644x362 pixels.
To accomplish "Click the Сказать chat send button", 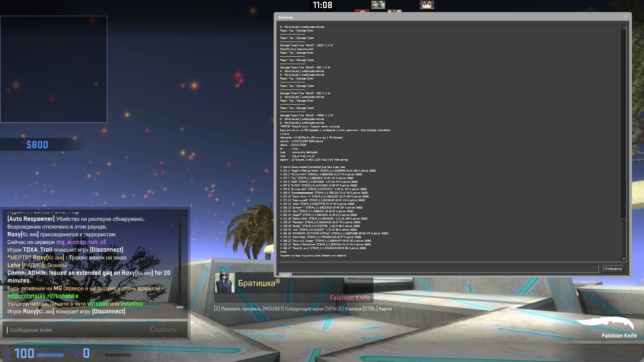I will coord(163,329).
